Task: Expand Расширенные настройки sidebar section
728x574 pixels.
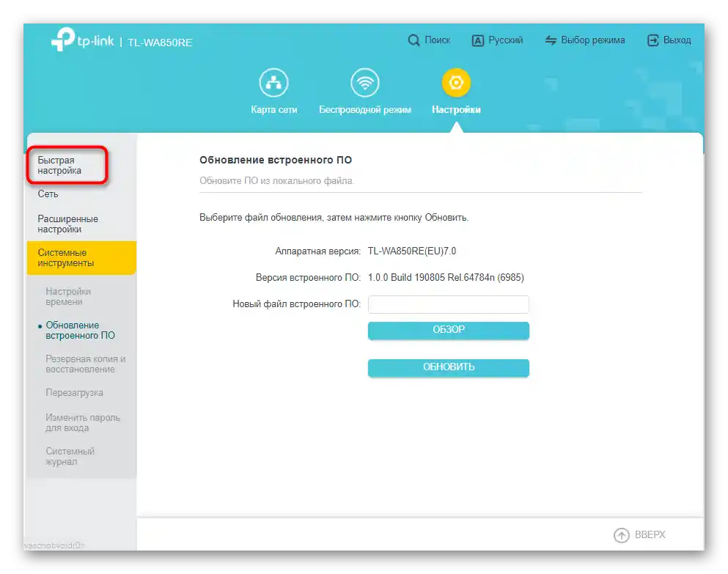Action: [x=67, y=224]
